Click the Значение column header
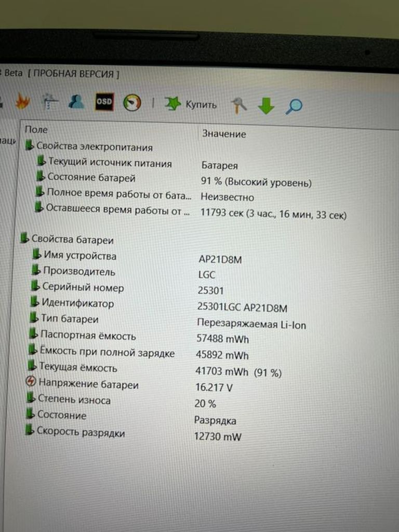The image size is (399, 532). (224, 134)
